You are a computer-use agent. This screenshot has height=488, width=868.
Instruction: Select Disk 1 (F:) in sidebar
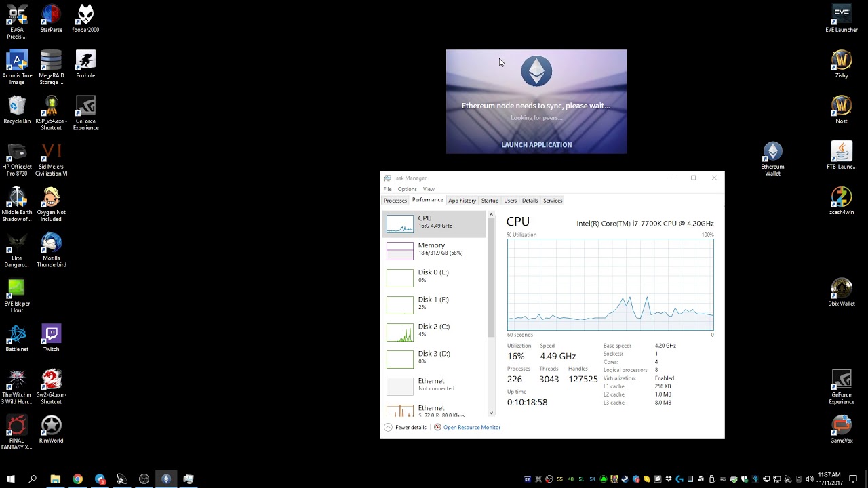[434, 304]
